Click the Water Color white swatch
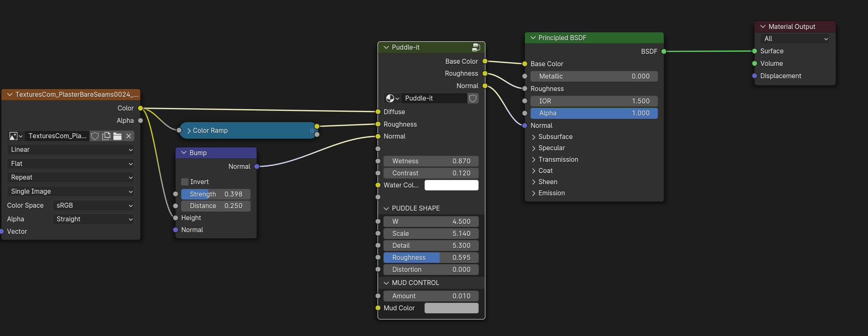The height and width of the screenshot is (336, 868). coord(451,185)
